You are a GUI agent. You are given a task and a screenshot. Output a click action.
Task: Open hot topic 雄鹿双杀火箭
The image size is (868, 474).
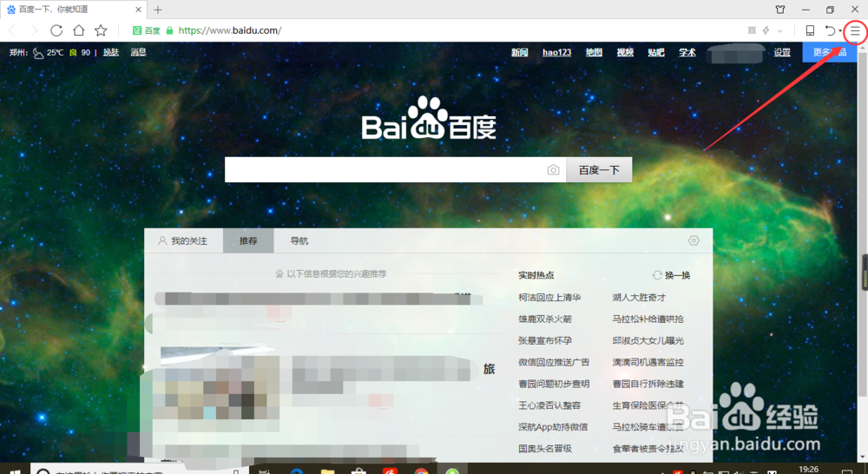pos(545,319)
